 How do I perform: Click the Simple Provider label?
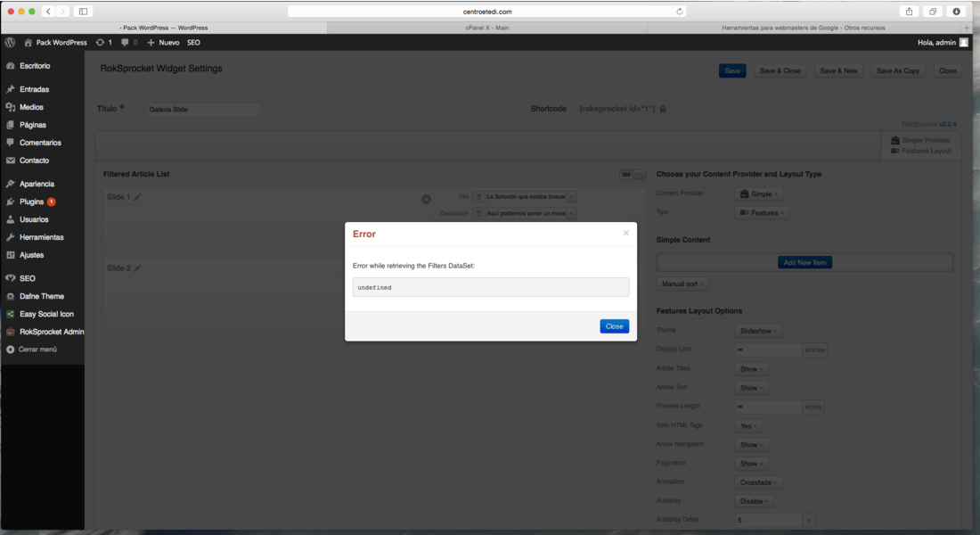pyautogui.click(x=925, y=140)
